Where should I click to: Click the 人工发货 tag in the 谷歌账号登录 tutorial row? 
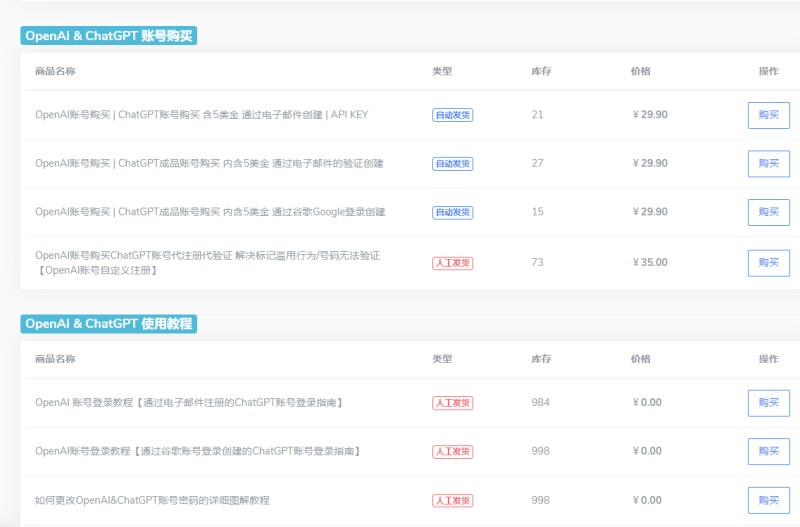pos(453,451)
